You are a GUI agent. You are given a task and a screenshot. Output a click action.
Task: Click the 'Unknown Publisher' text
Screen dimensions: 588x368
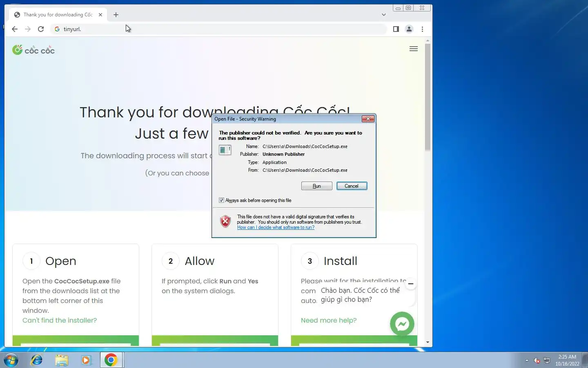283,154
